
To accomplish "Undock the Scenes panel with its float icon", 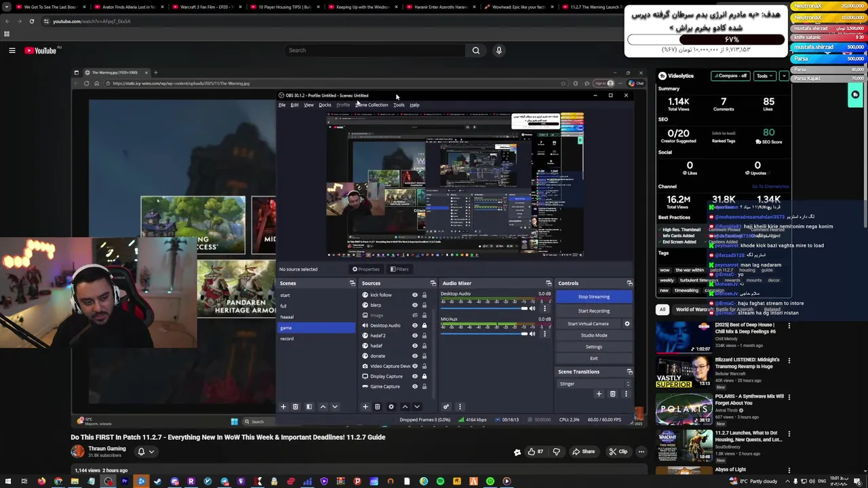I will click(x=352, y=283).
